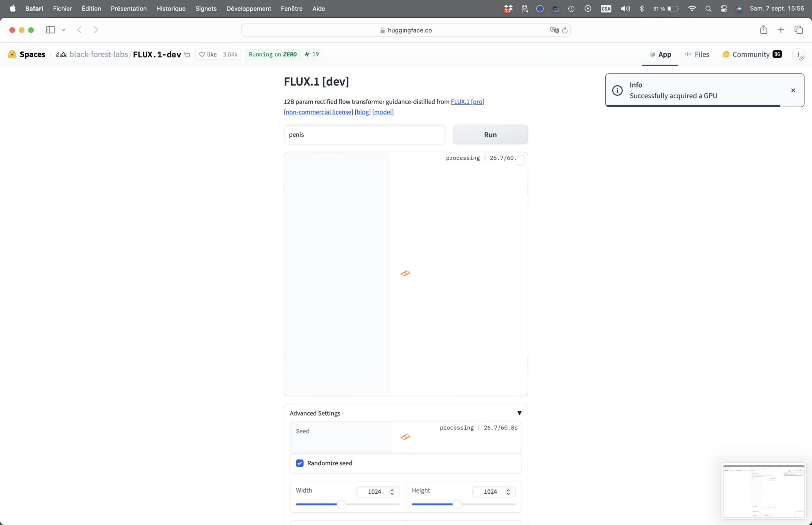Toggle the Safari sidebar button

click(x=50, y=30)
